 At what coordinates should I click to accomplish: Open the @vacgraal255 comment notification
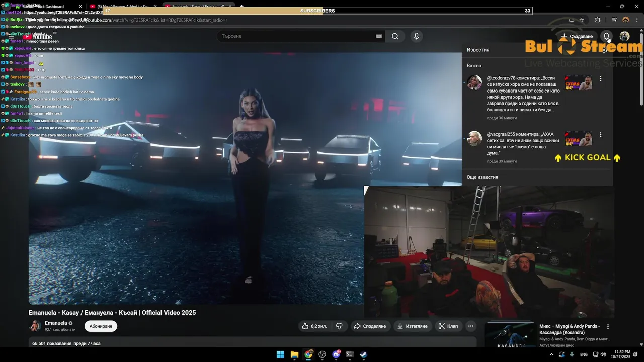523,144
